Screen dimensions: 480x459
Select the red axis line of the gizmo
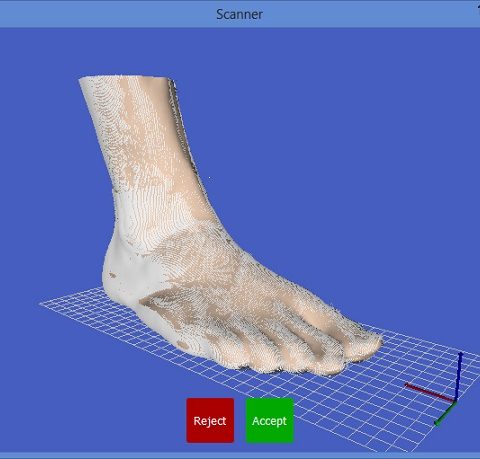pos(429,392)
